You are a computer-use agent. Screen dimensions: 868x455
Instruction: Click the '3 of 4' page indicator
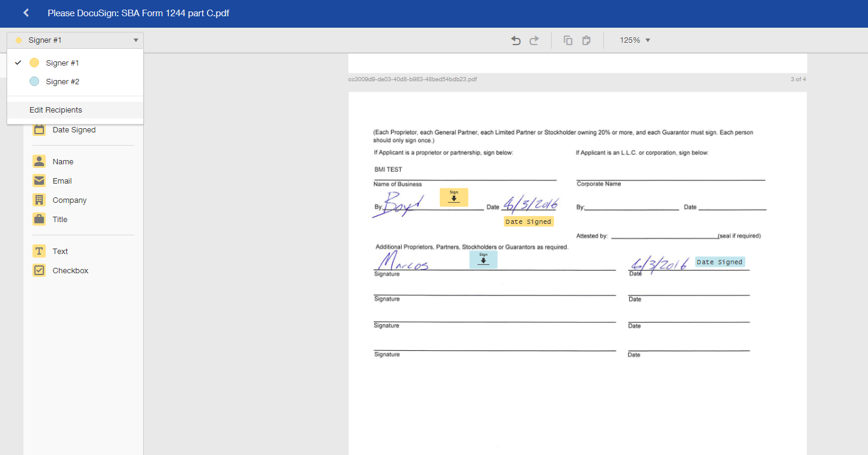coord(798,79)
